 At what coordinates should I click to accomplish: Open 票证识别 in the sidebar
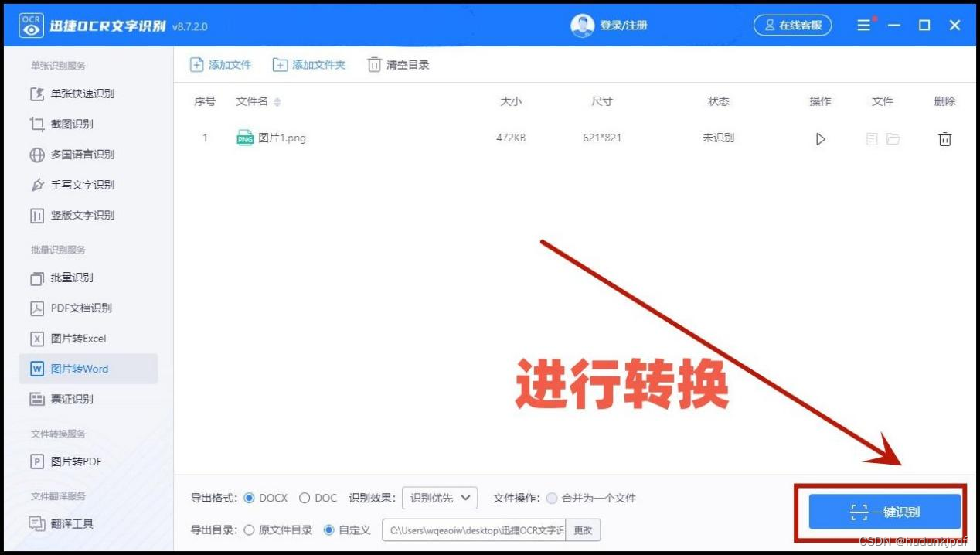click(x=88, y=399)
